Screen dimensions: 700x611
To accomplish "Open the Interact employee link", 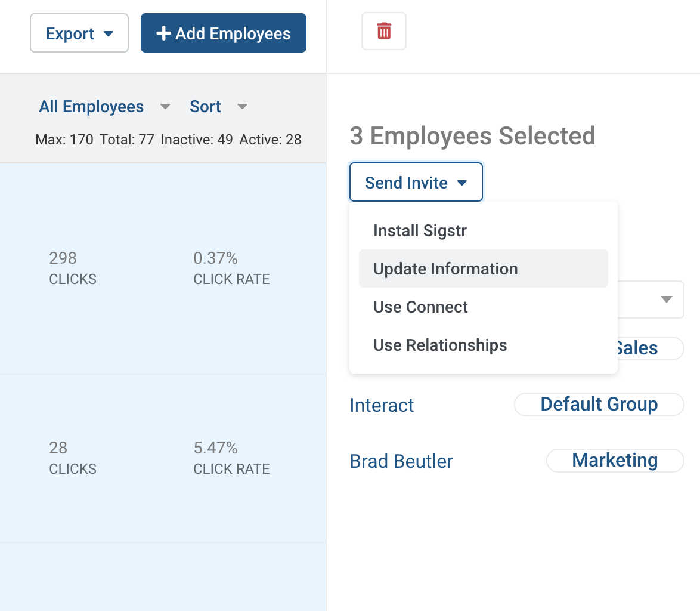I will (x=382, y=406).
